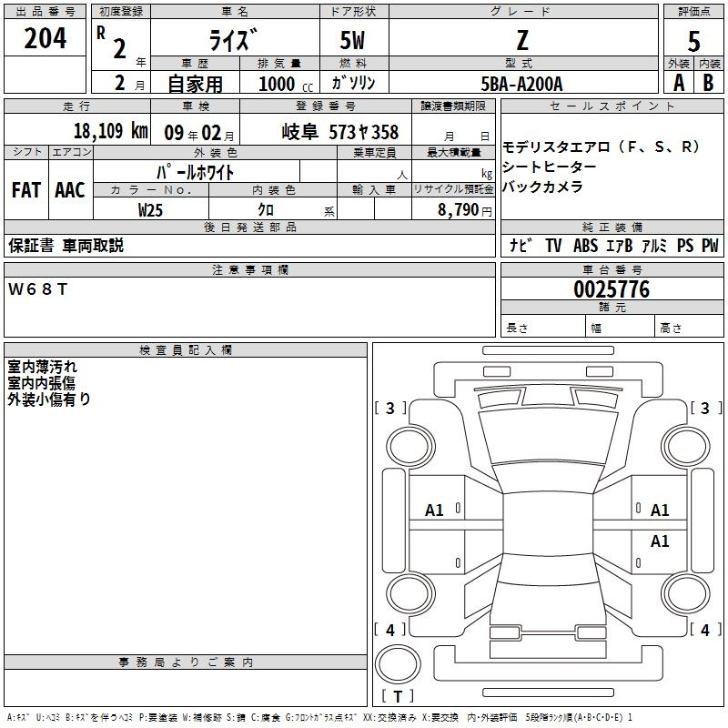
Task: Click the chassis number 0025776
Action: [610, 290]
